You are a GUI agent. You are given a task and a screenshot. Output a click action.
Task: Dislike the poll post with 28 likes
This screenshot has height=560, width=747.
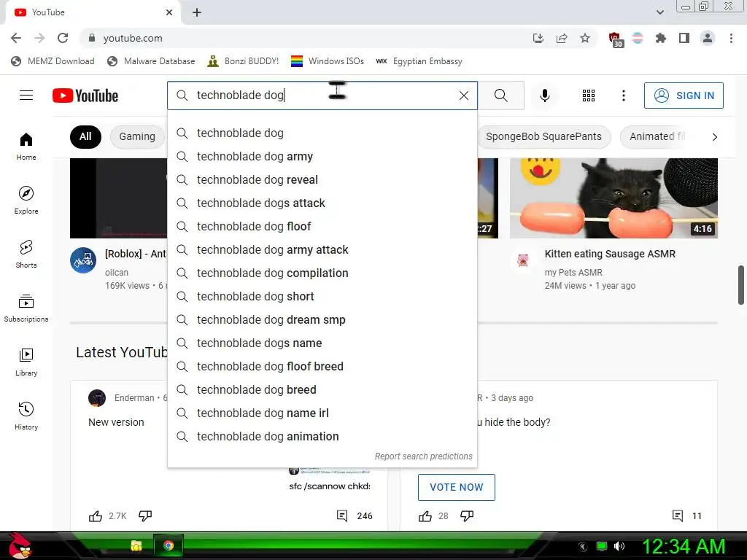click(467, 516)
